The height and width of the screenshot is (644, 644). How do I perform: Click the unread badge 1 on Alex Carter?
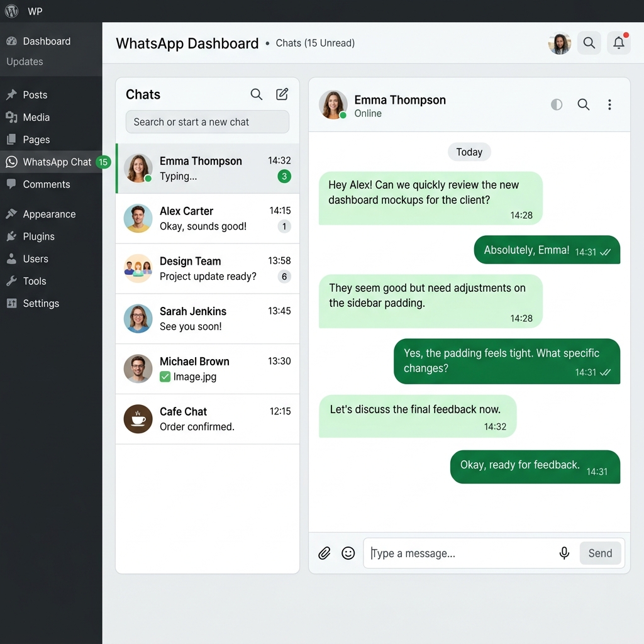tap(284, 226)
